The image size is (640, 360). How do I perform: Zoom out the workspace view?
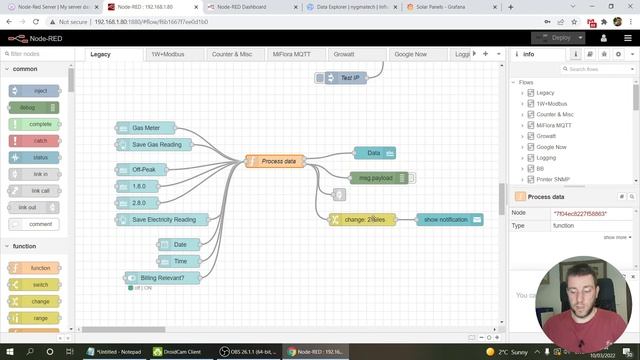[481, 338]
